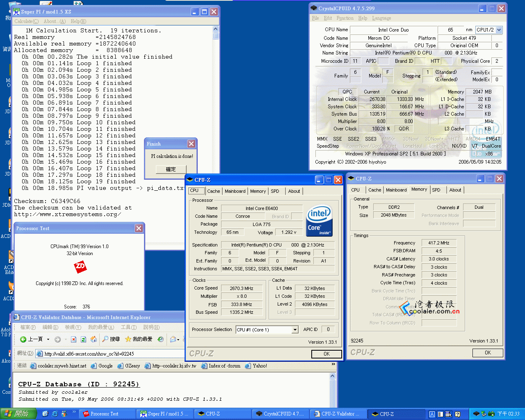Close the Finish dialog
The height and width of the screenshot is (420, 525).
pyautogui.click(x=191, y=144)
